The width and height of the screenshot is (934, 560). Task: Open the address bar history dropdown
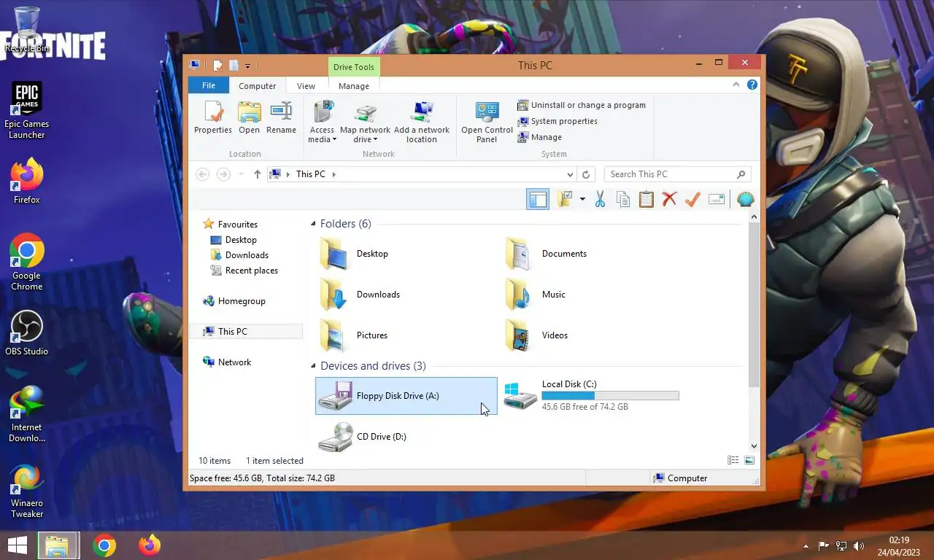pos(571,174)
